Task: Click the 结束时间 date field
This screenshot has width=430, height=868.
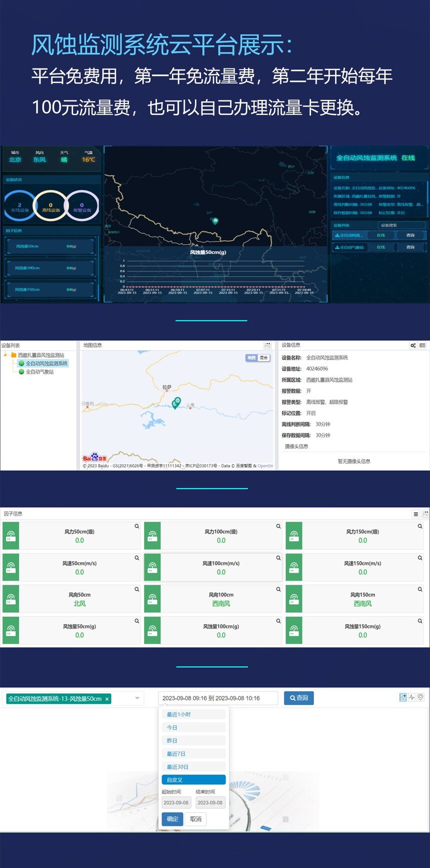Action: [x=210, y=803]
